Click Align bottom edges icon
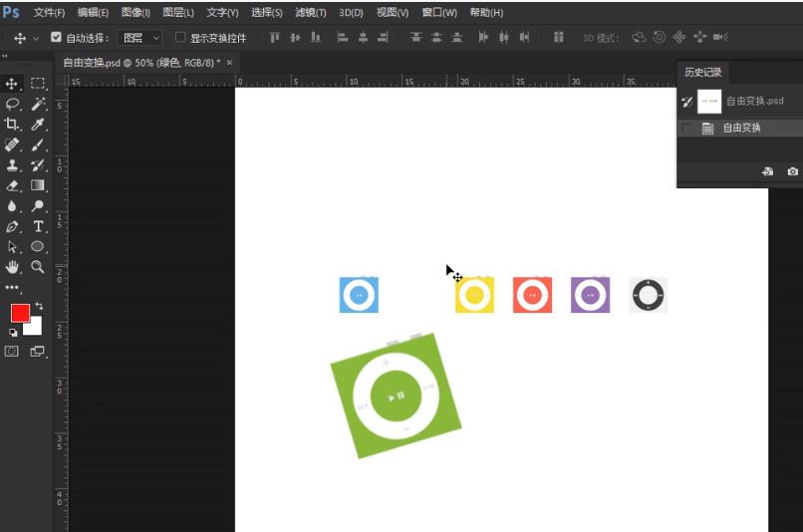Image resolution: width=803 pixels, height=532 pixels. (x=316, y=38)
